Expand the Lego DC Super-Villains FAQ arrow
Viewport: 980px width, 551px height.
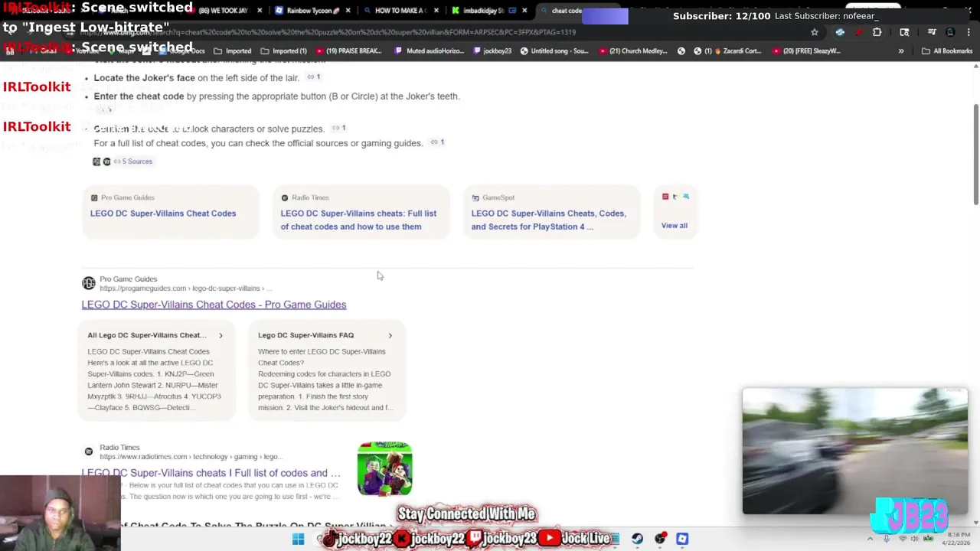390,335
